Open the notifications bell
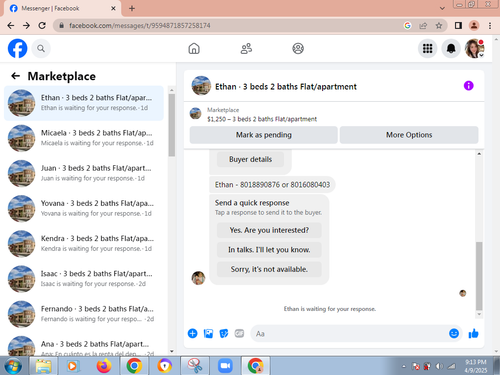The width and height of the screenshot is (500, 375). tap(451, 49)
